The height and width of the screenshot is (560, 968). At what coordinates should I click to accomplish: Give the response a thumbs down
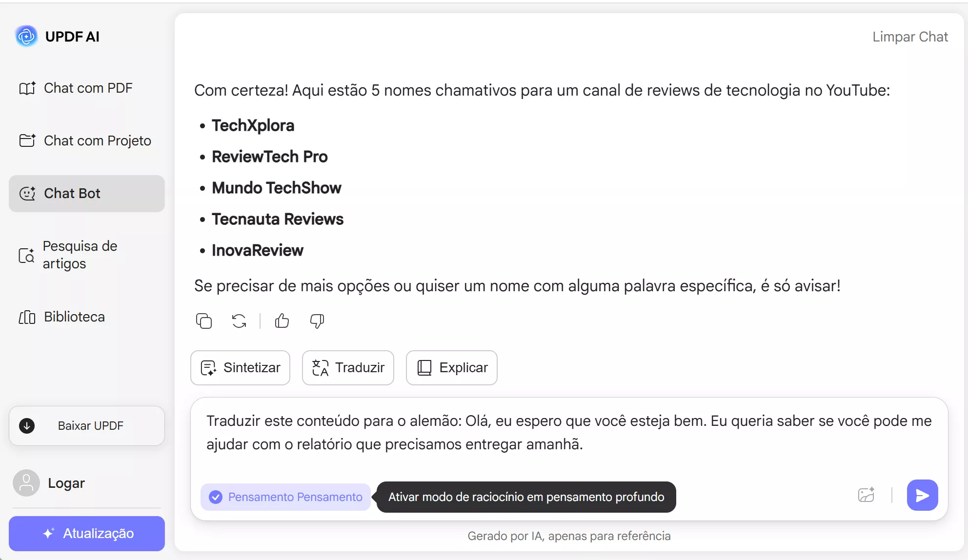[x=316, y=321]
